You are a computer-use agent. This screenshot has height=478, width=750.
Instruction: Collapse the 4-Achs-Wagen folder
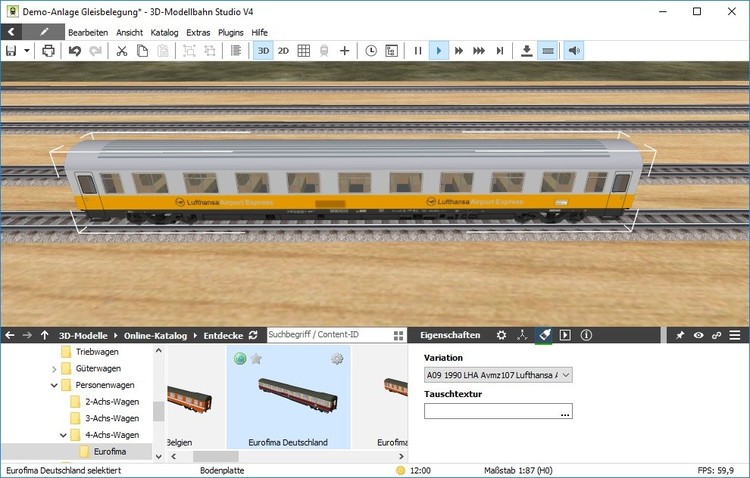[63, 435]
